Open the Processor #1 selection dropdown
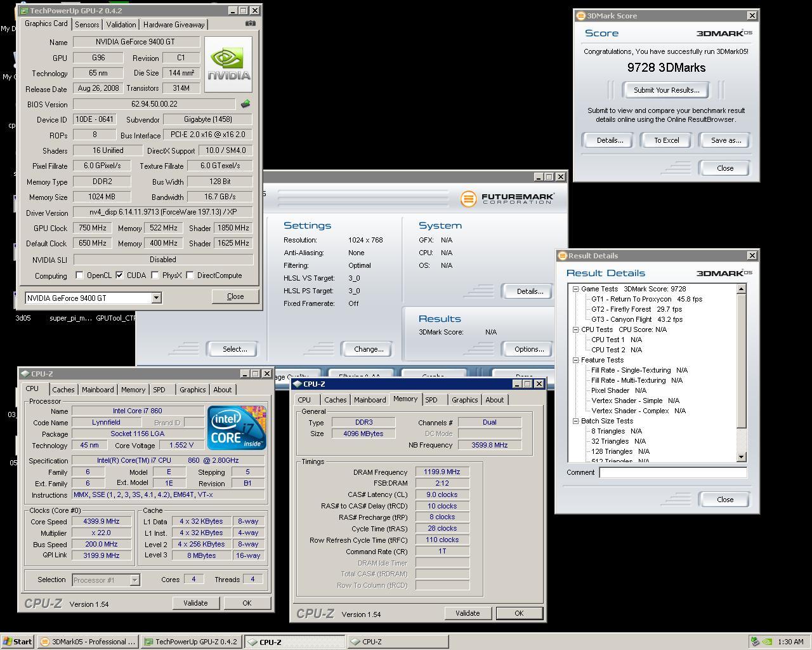This screenshot has height=650, width=812. pyautogui.click(x=134, y=580)
